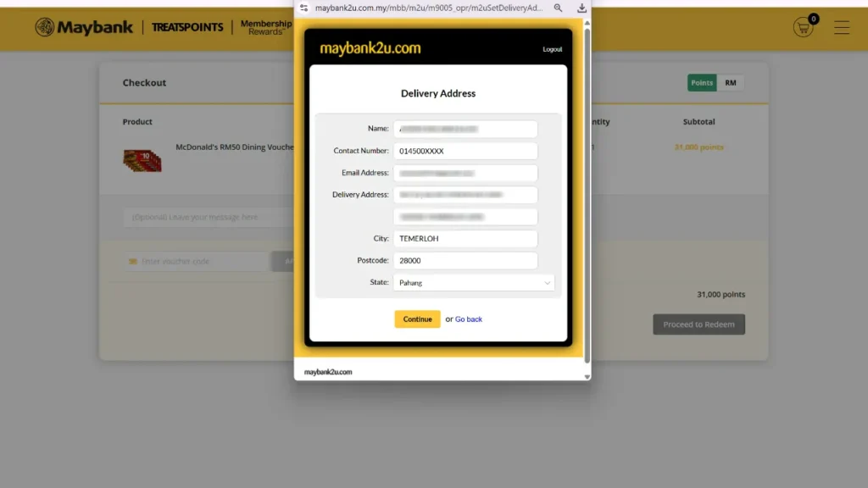
Task: Click the Continue button
Action: 417,319
